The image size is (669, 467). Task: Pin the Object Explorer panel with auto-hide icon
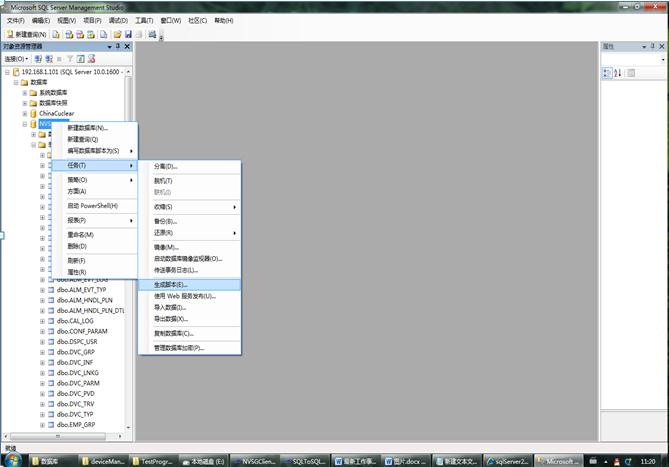[x=118, y=46]
